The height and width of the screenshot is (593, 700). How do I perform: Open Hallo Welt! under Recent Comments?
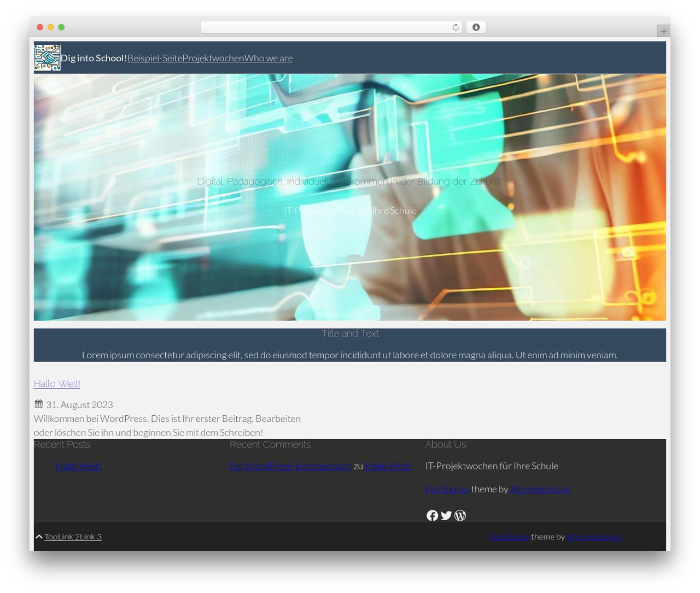coord(388,466)
